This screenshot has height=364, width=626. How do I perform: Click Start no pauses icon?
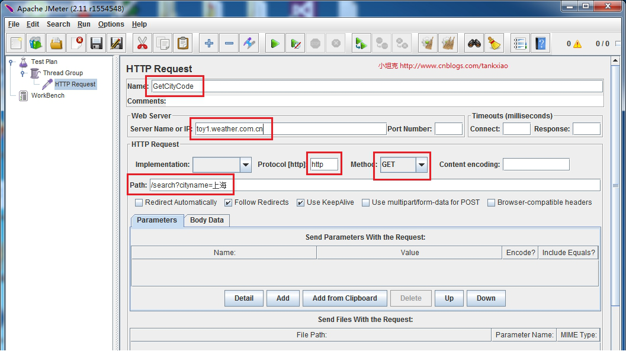pos(296,43)
